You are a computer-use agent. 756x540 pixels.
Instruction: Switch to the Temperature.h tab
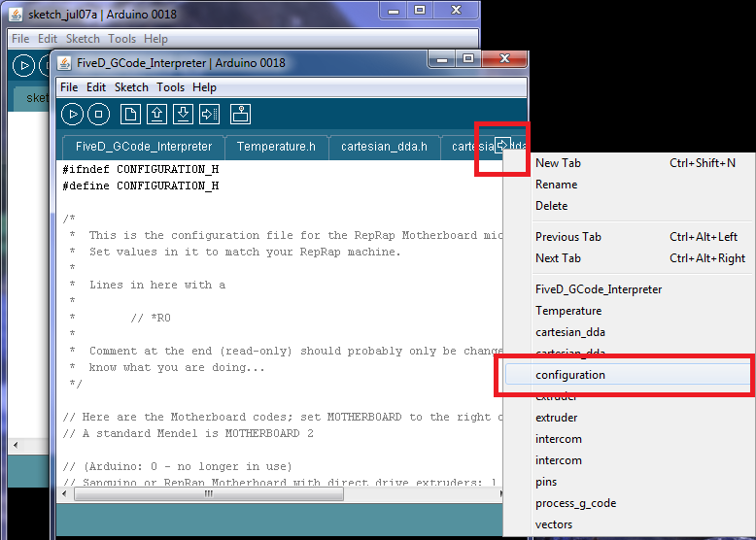(276, 147)
